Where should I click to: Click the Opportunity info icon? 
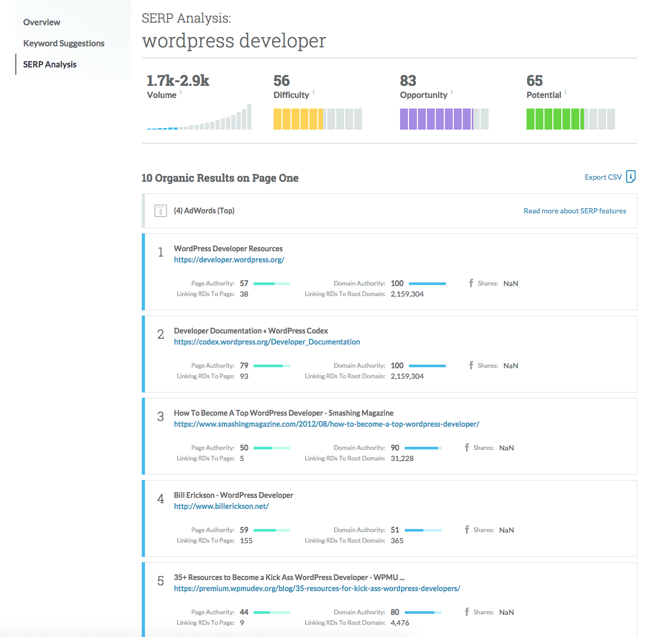(x=452, y=92)
